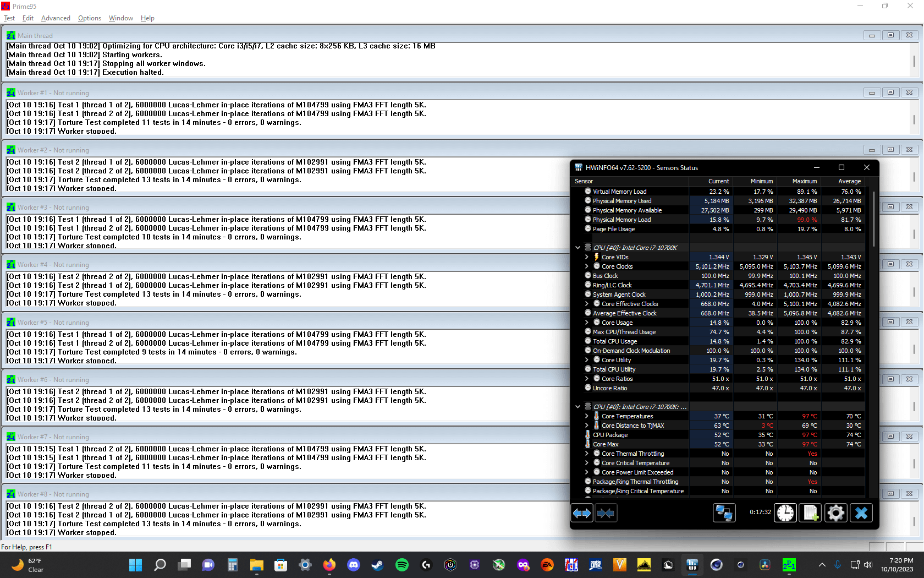Collapse the CPU [#0] Intel Core i7-10700K group
Image resolution: width=924 pixels, height=578 pixels.
[577, 248]
